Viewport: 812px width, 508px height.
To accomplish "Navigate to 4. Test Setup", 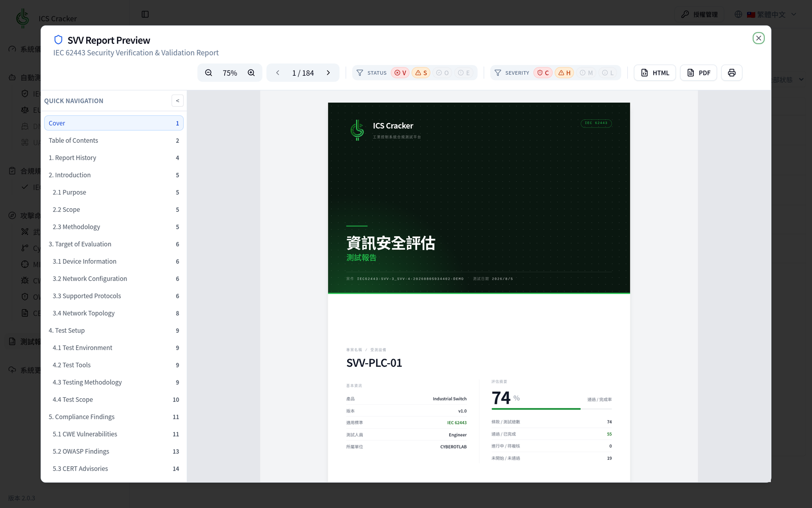I will (x=114, y=330).
